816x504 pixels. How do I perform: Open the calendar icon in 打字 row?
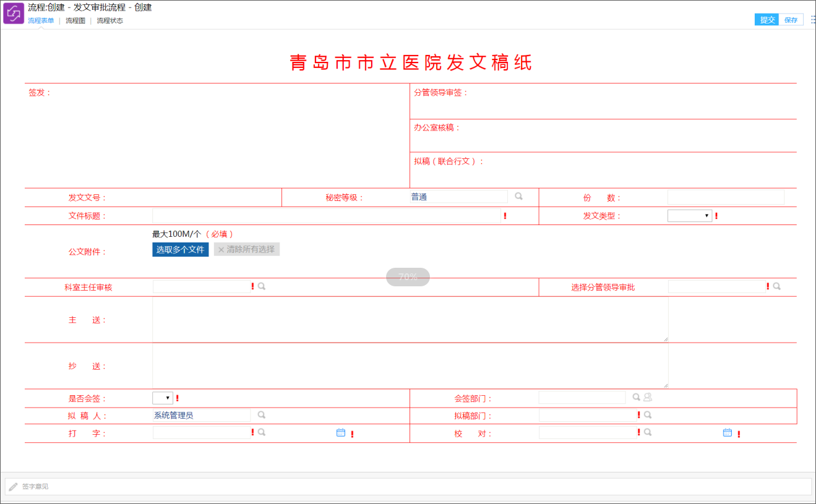tap(341, 432)
